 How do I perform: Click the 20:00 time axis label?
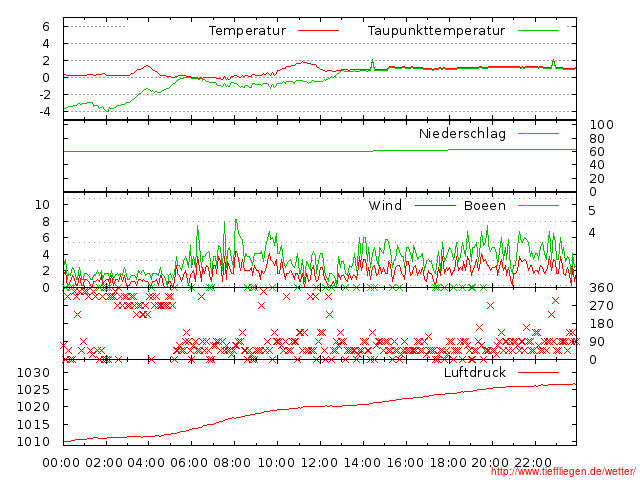pyautogui.click(x=490, y=463)
